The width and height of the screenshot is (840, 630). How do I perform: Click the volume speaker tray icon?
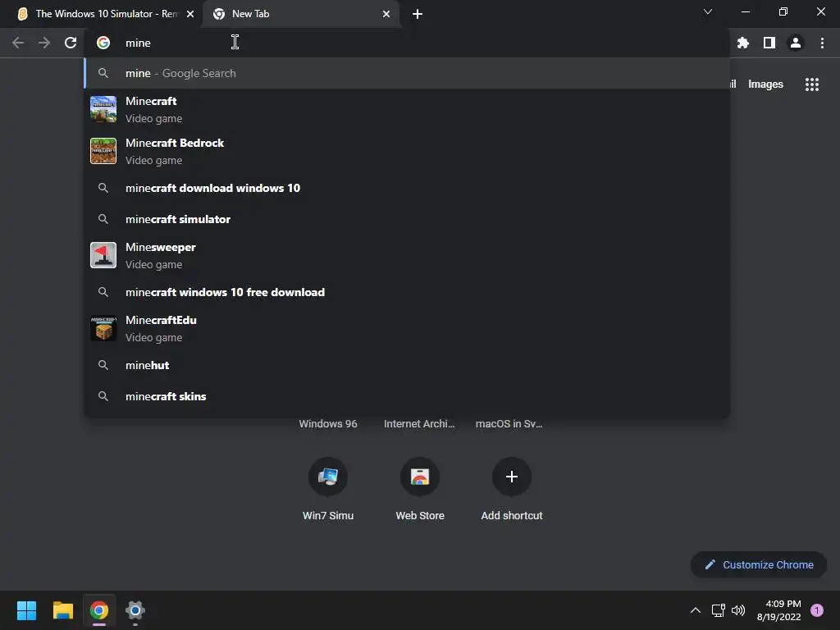pos(738,610)
